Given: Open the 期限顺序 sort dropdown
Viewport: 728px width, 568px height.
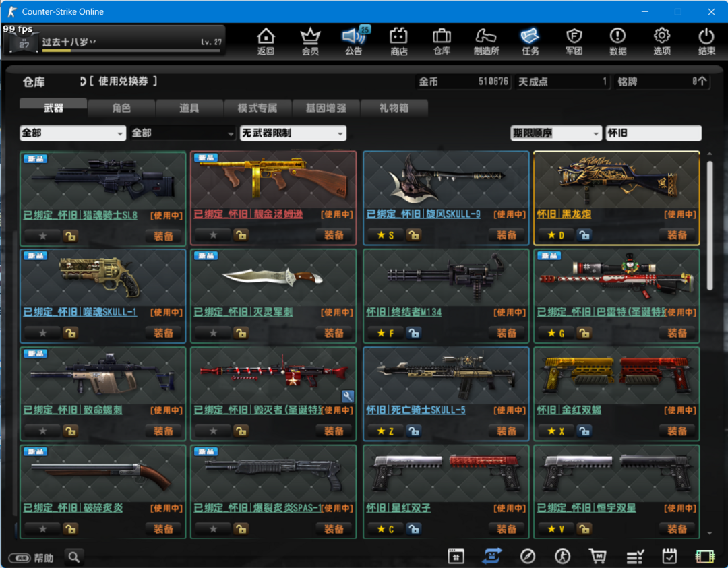Looking at the screenshot, I should coord(556,133).
